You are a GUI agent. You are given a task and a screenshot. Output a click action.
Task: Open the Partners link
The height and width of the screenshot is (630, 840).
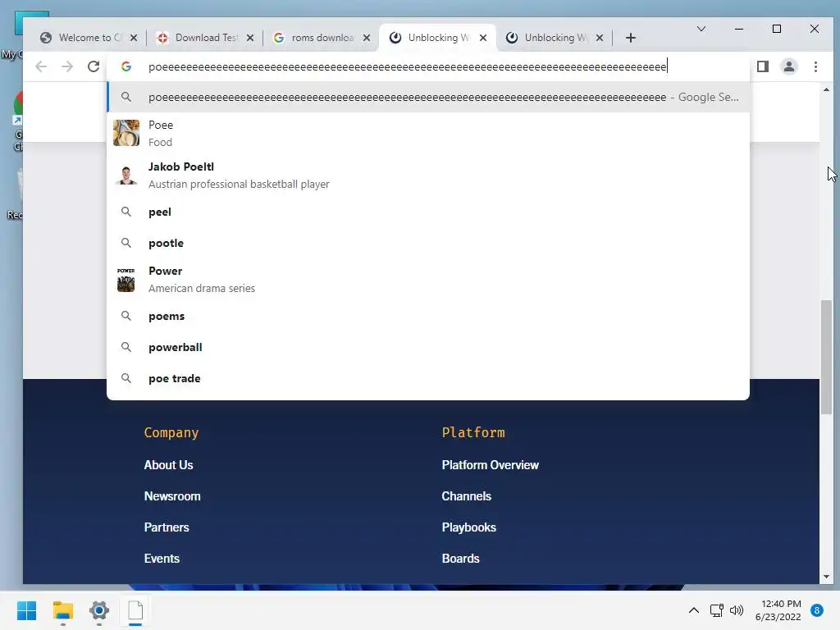(166, 527)
